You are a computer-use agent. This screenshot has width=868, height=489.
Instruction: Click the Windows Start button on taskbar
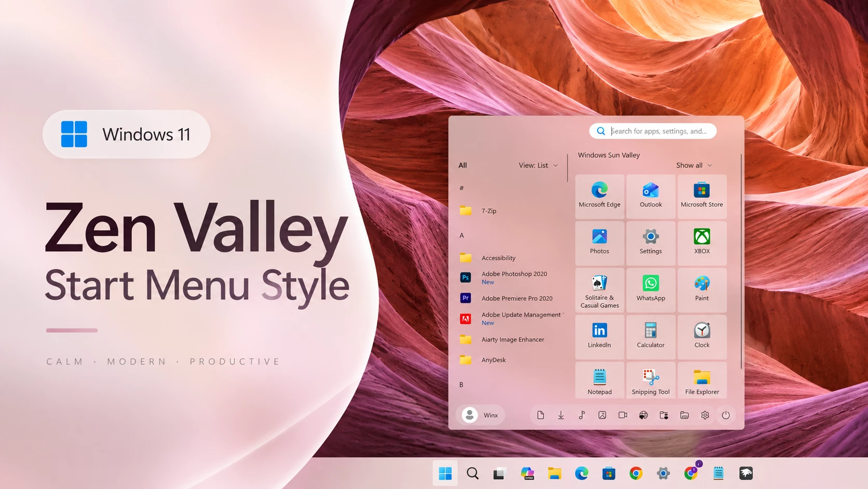click(x=445, y=473)
